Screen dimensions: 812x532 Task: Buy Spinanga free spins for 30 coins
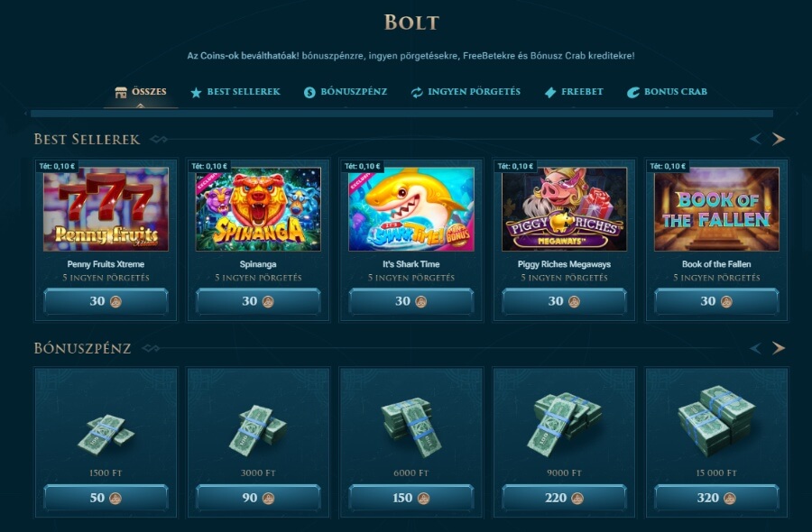[x=258, y=301]
